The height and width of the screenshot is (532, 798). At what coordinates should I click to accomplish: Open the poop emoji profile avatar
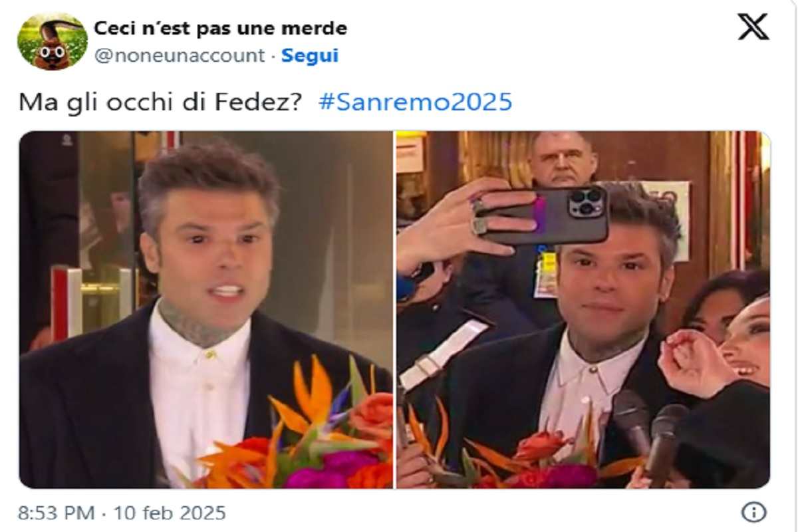point(52,41)
